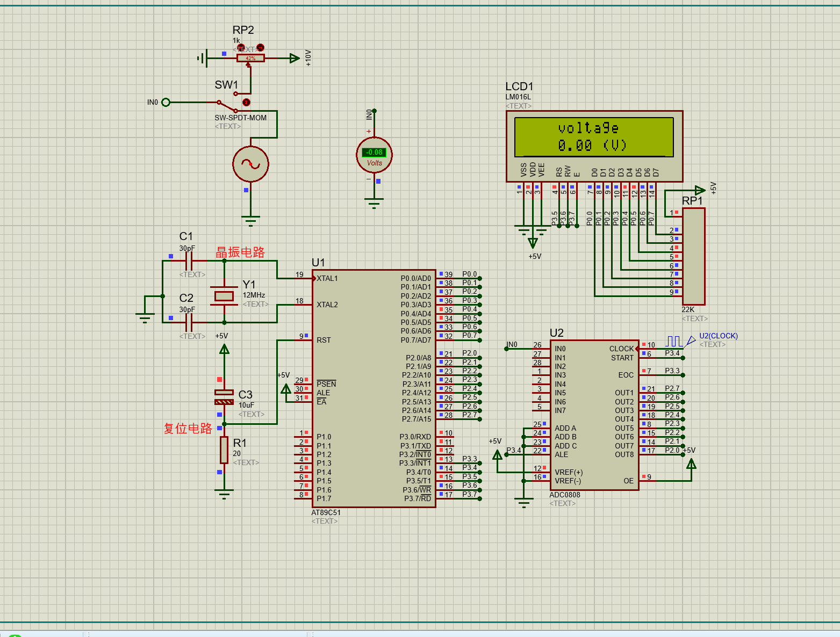The image size is (840, 637).
Task: Select the +5V power arrow near RP1 pin 1
Action: [x=700, y=190]
